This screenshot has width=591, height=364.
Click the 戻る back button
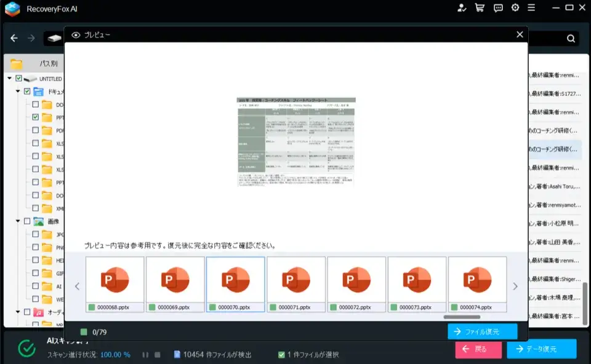[x=478, y=349]
